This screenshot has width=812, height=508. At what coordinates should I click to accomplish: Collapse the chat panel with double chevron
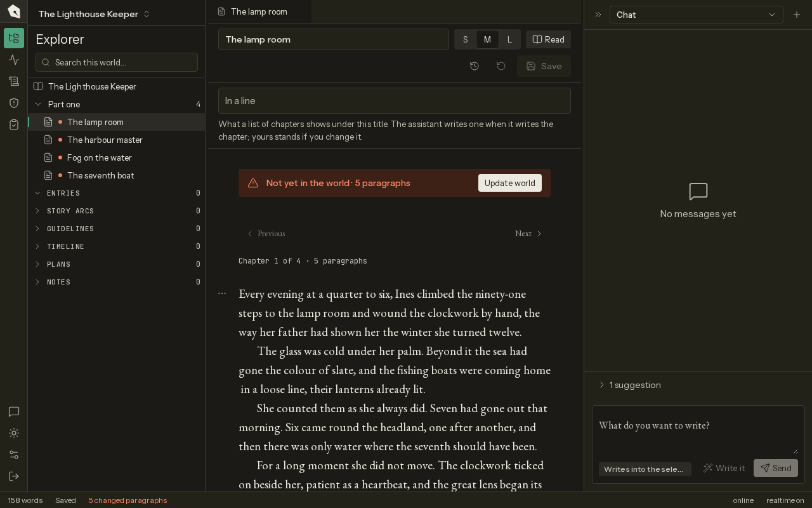pos(598,15)
